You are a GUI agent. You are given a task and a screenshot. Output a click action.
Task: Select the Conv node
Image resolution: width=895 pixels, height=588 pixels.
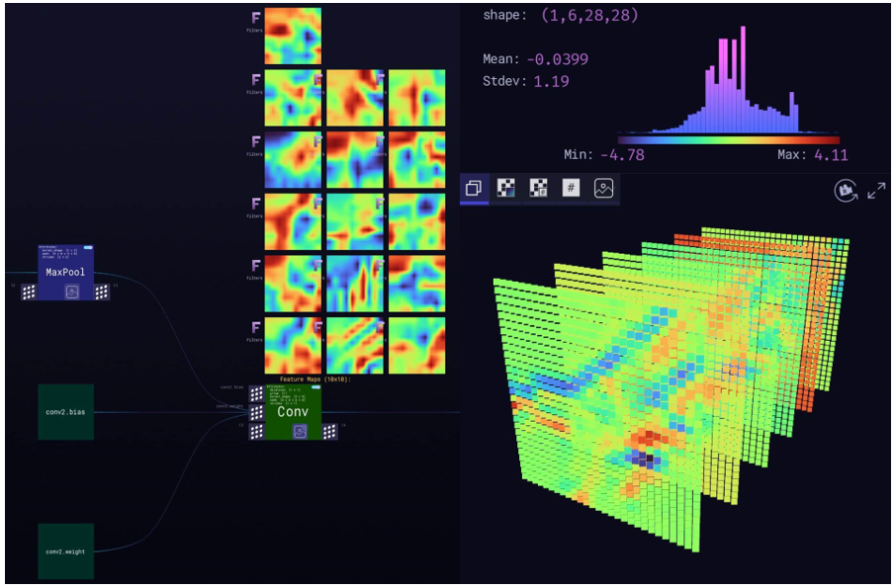point(294,411)
